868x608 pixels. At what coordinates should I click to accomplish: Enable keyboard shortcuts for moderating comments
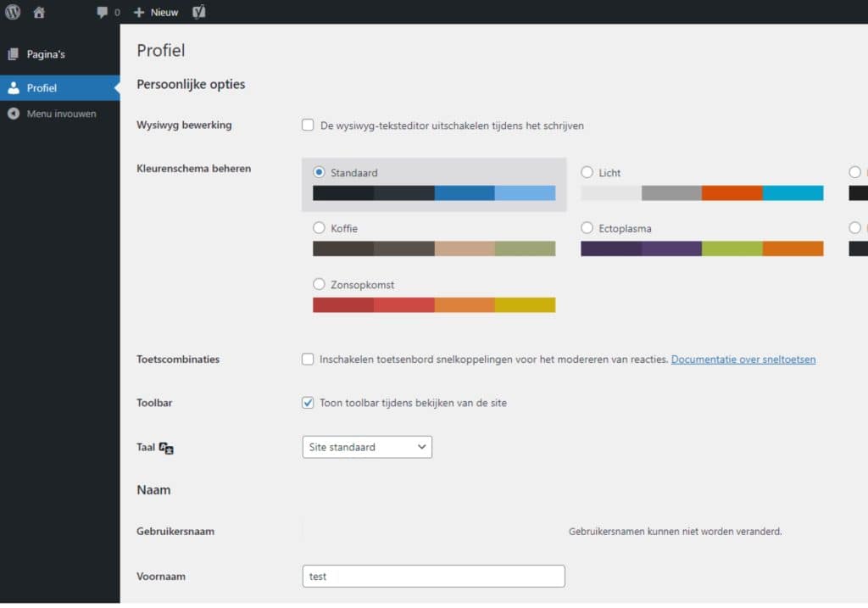tap(308, 359)
